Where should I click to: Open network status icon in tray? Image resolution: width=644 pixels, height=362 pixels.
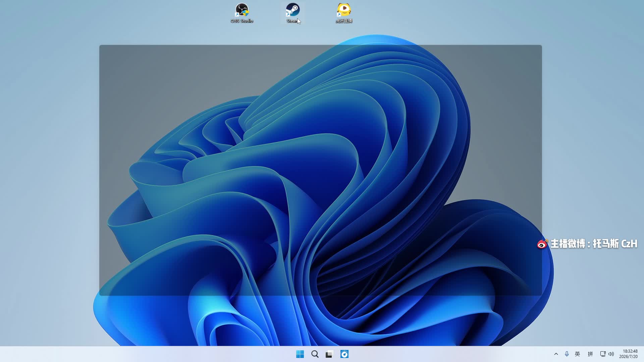tap(603, 354)
